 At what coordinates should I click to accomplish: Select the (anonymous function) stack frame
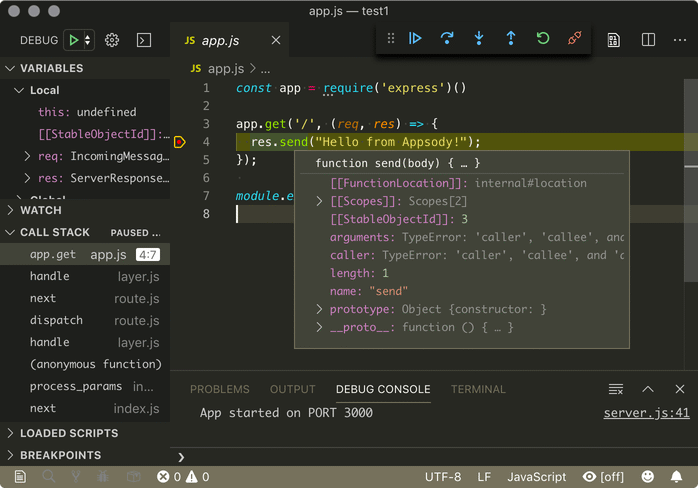coord(85,364)
